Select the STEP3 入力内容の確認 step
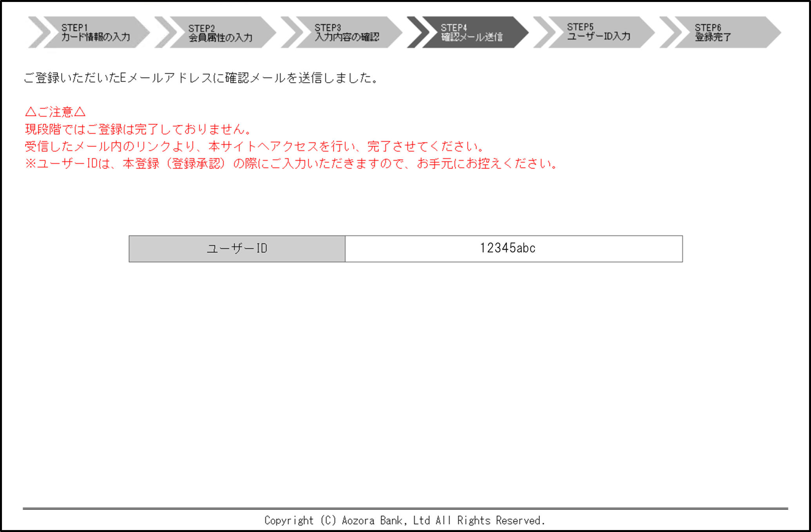The height and width of the screenshot is (532, 811). [347, 32]
